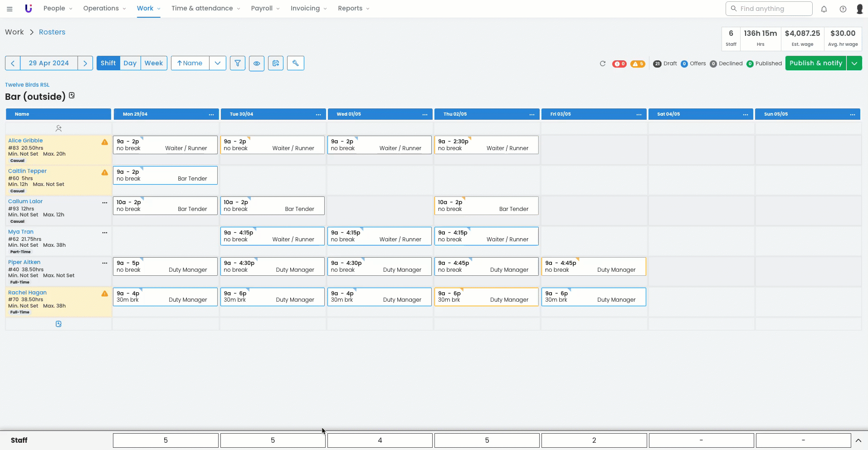Click Alice Gribble's warning triangle icon
The width and height of the screenshot is (868, 450).
pos(105,142)
